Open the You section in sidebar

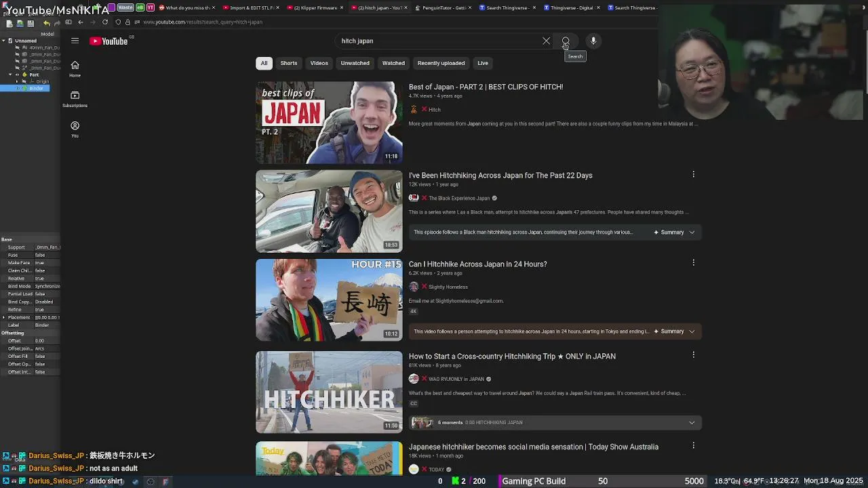pos(75,129)
